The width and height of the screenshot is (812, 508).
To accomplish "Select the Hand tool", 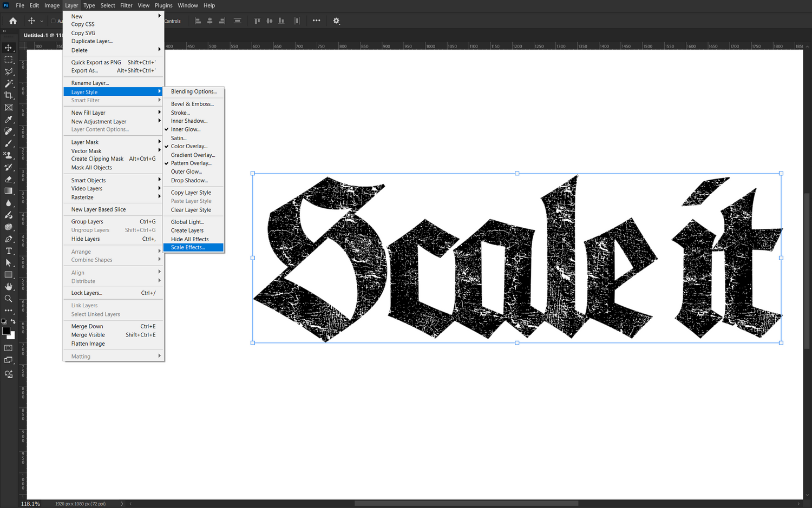I will tap(9, 286).
